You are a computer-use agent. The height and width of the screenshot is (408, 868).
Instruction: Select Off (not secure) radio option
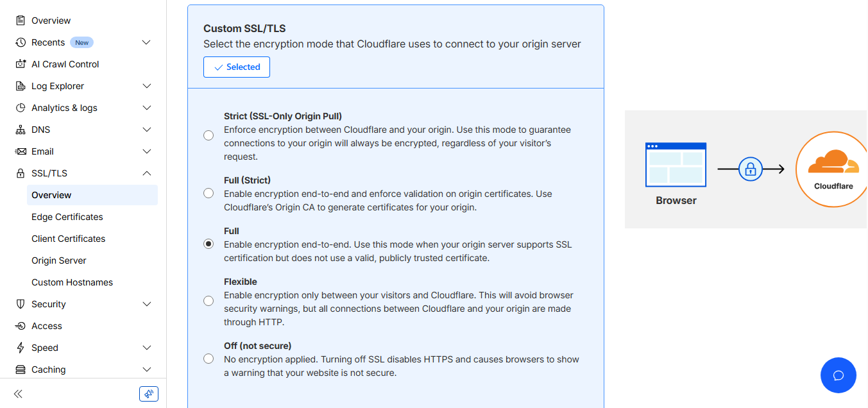coord(208,359)
